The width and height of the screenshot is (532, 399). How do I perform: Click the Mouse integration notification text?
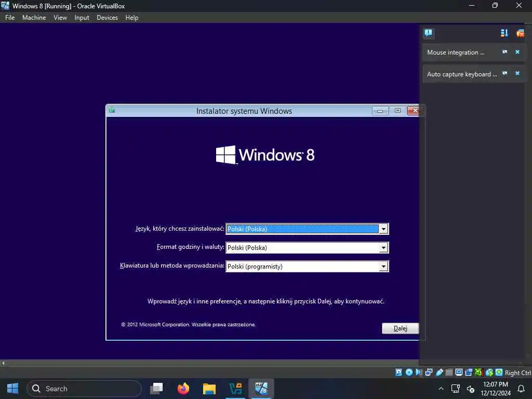pos(455,52)
